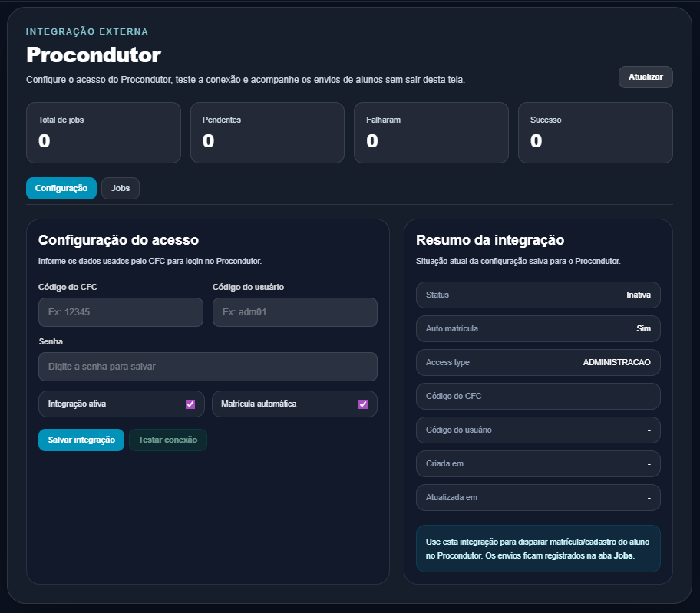The width and height of the screenshot is (700, 613).
Task: Focus the Código do usuário input field
Action: point(295,312)
